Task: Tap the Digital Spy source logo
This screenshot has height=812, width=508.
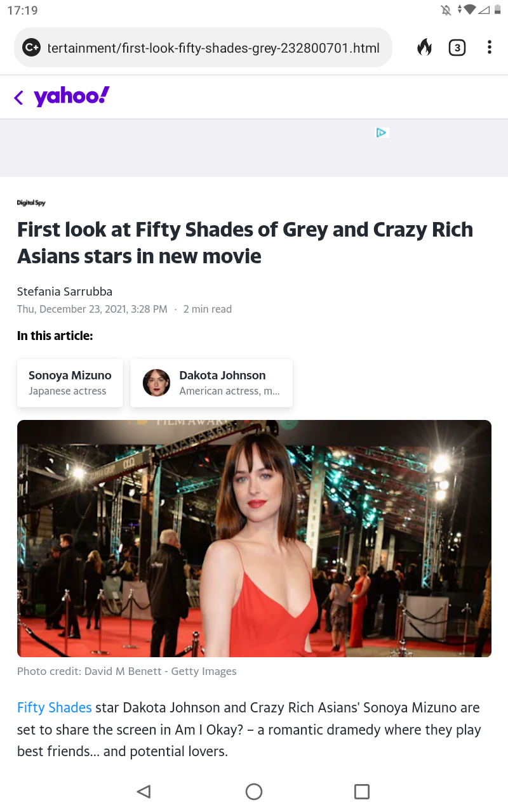Action: [x=31, y=202]
